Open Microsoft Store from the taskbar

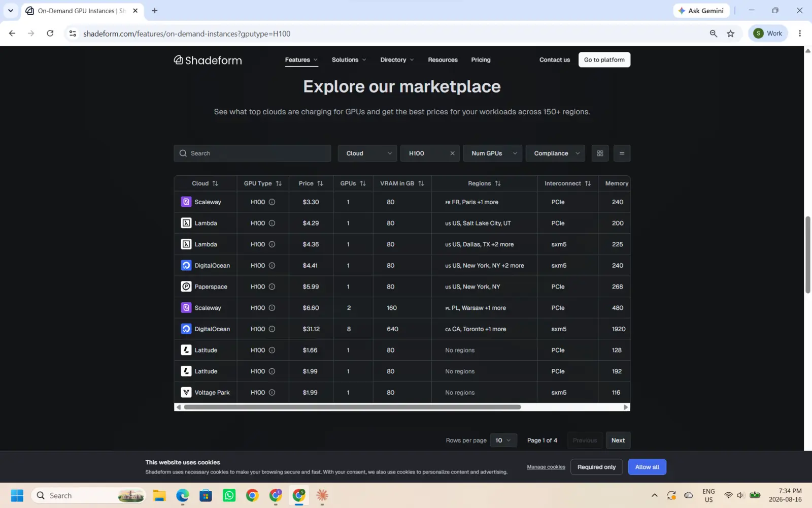pos(206,495)
